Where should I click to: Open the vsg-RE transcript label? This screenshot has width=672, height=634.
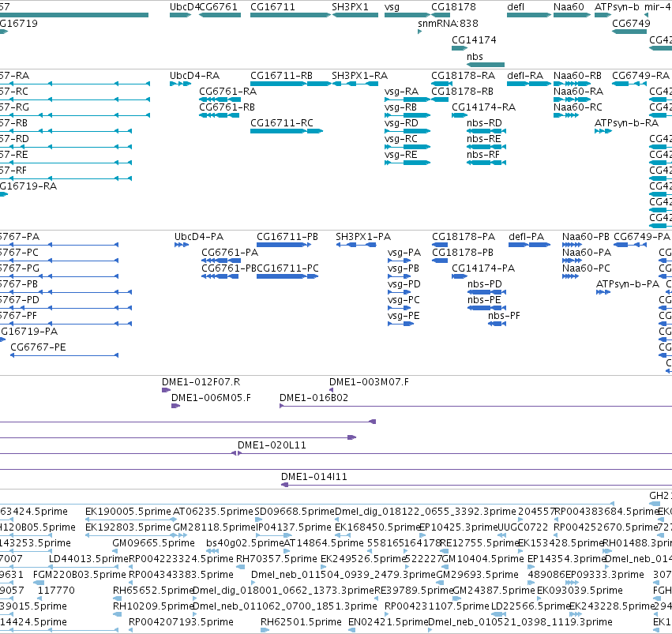coord(400,155)
